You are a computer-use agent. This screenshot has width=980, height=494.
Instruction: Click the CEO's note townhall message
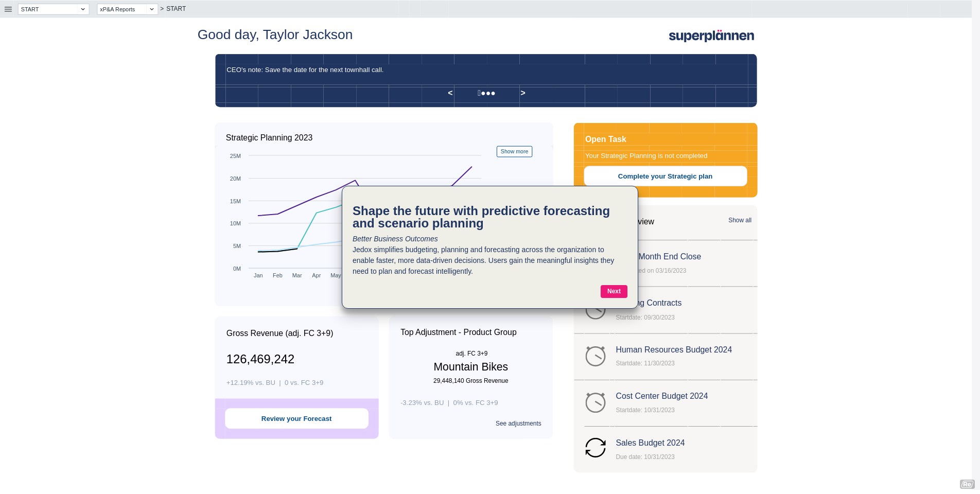click(x=305, y=70)
